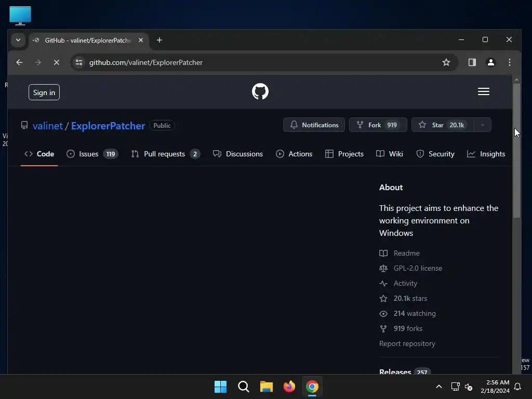The image size is (532, 399).
Task: Open Chrome side panel icon
Action: click(472, 62)
